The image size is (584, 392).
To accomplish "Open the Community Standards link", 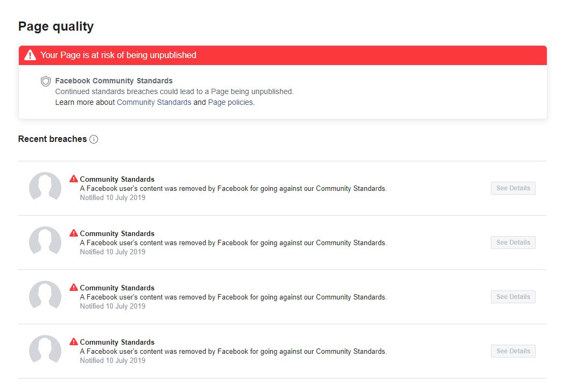I will [x=154, y=102].
